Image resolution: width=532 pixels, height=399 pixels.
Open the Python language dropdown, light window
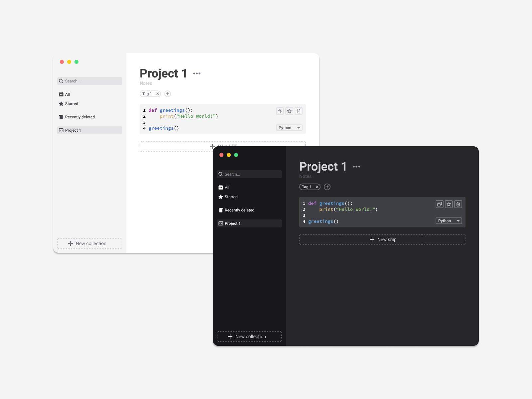(x=289, y=128)
